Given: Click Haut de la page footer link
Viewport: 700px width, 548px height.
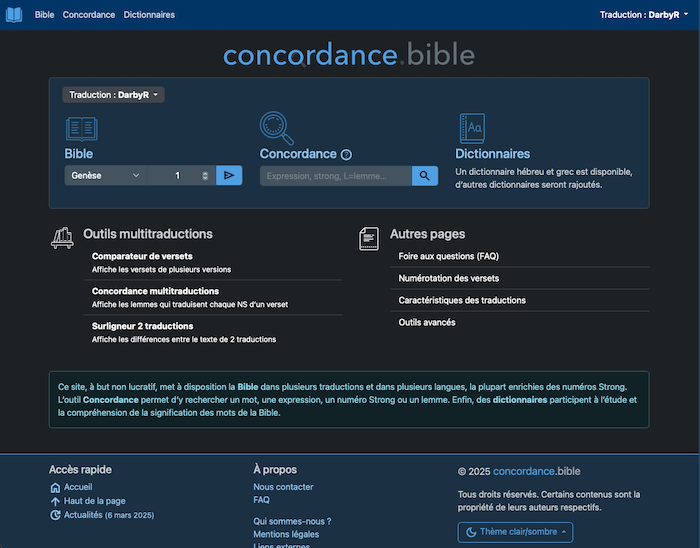Looking at the screenshot, I should coord(95,501).
